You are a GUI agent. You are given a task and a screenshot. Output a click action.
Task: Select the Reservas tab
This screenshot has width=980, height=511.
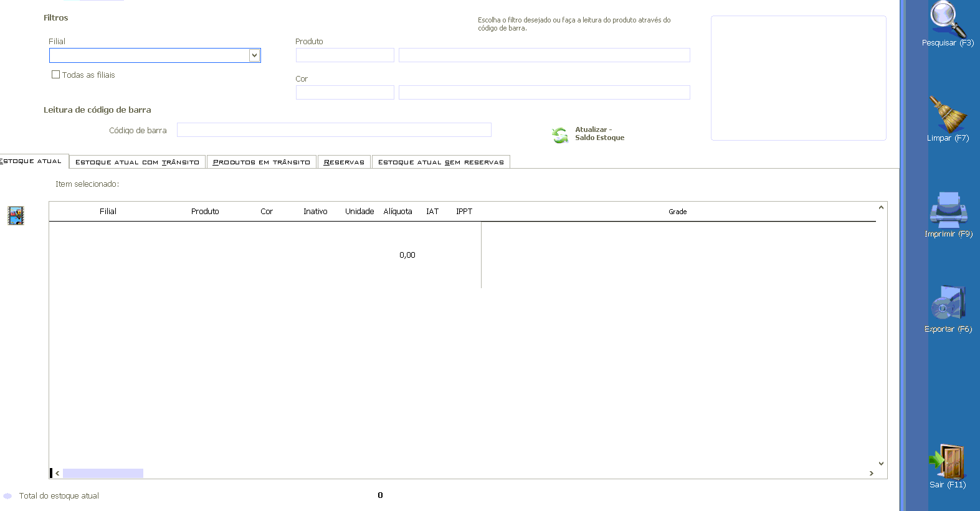[344, 162]
